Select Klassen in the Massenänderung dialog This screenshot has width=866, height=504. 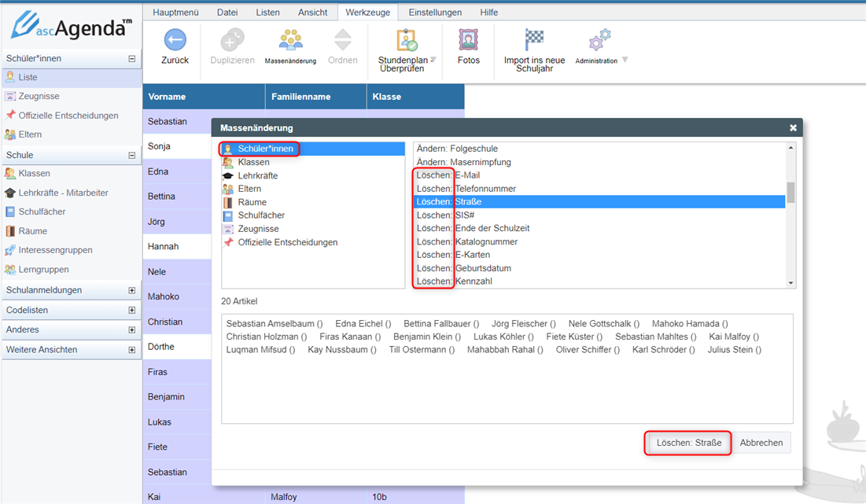coord(313,162)
